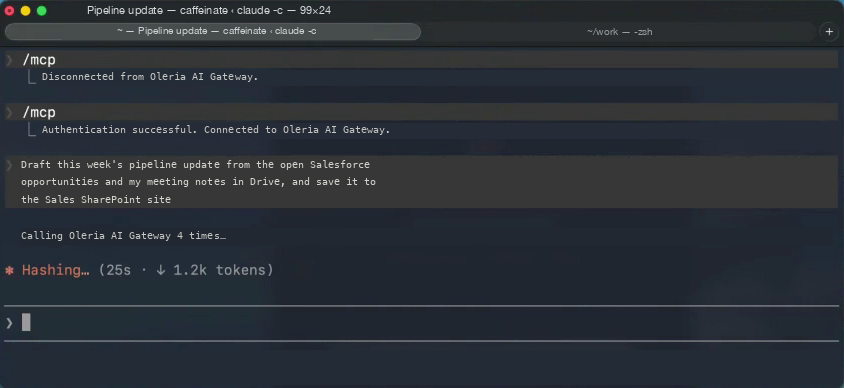Click the second /mcp command line
The width and height of the screenshot is (844, 388).
pos(422,112)
